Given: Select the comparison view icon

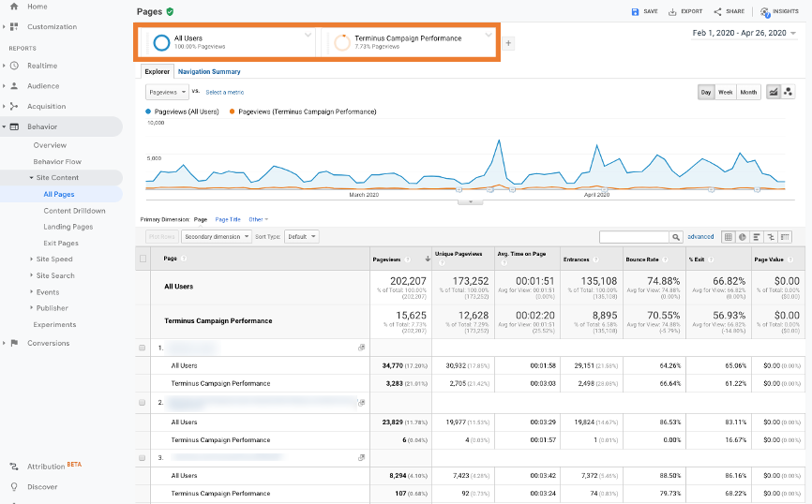Looking at the screenshot, I should point(771,237).
